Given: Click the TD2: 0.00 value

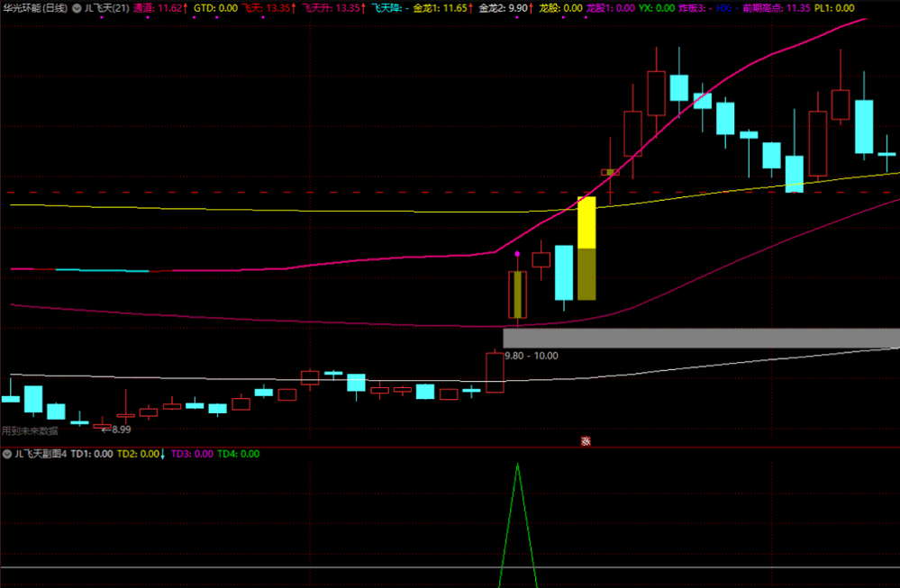Looking at the screenshot, I should [141, 455].
